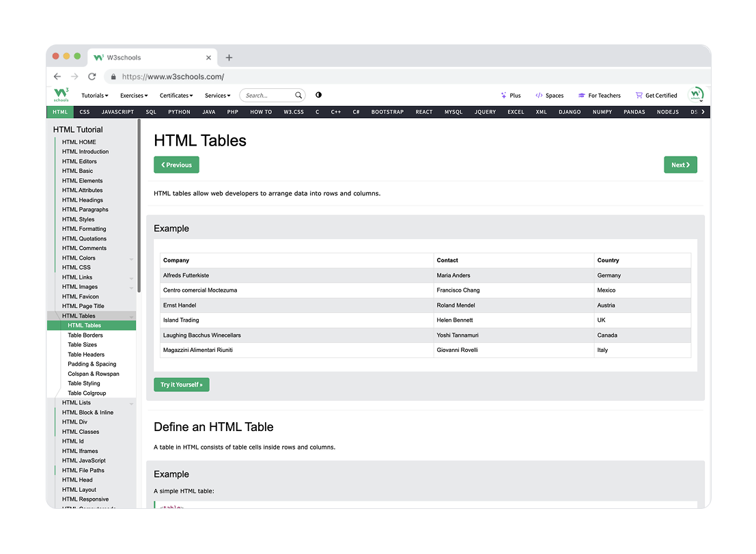Image resolution: width=756 pixels, height=554 pixels.
Task: Click the green Next button
Action: tap(680, 165)
